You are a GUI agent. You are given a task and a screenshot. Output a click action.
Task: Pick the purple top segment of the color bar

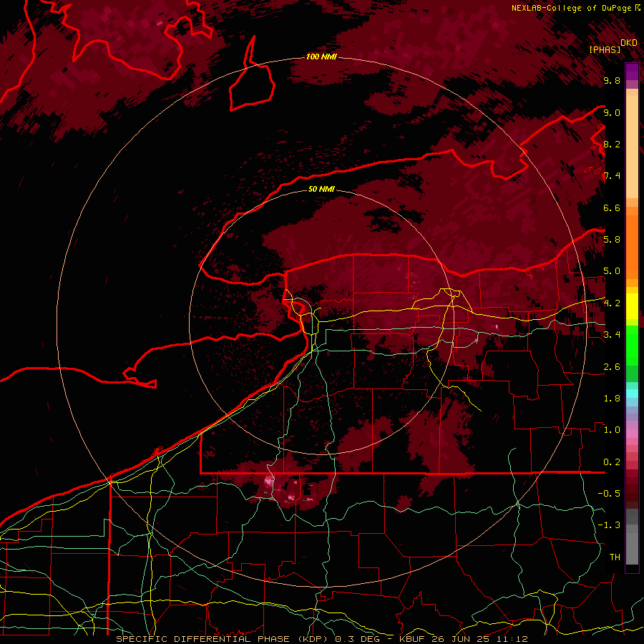click(632, 72)
